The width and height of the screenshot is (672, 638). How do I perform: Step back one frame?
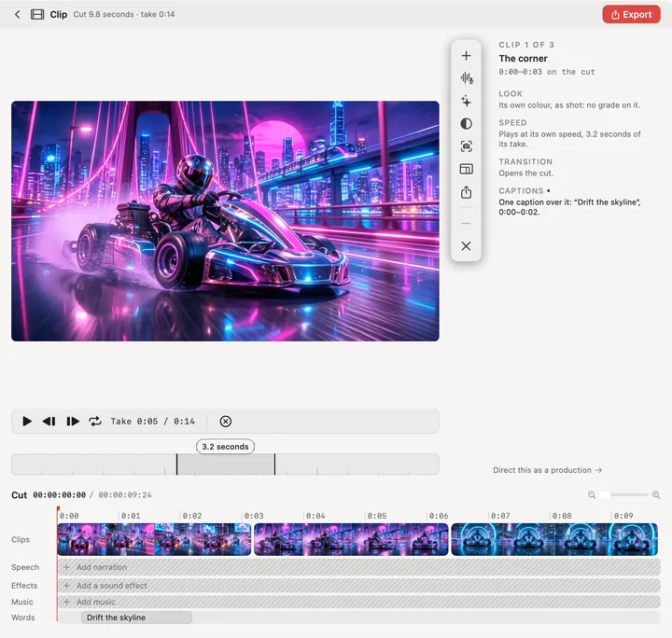[49, 422]
